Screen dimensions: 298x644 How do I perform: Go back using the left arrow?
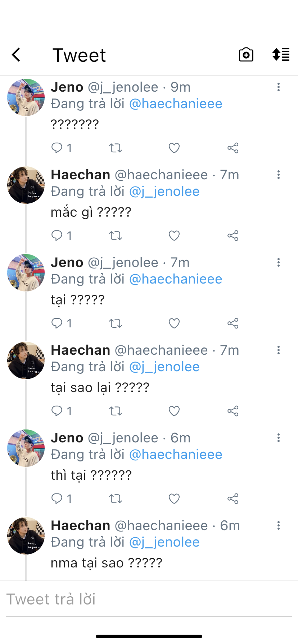tap(16, 55)
